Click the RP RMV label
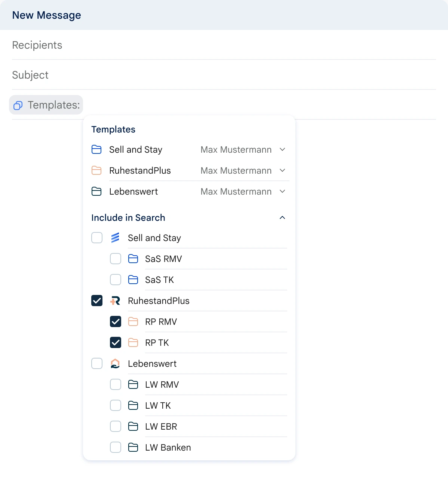The width and height of the screenshot is (448, 500). pyautogui.click(x=161, y=321)
